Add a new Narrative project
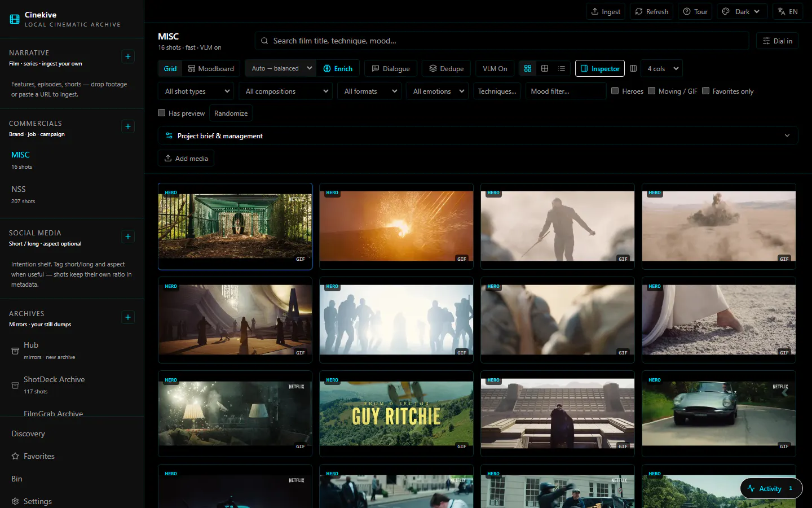Image resolution: width=812 pixels, height=508 pixels. [128, 56]
